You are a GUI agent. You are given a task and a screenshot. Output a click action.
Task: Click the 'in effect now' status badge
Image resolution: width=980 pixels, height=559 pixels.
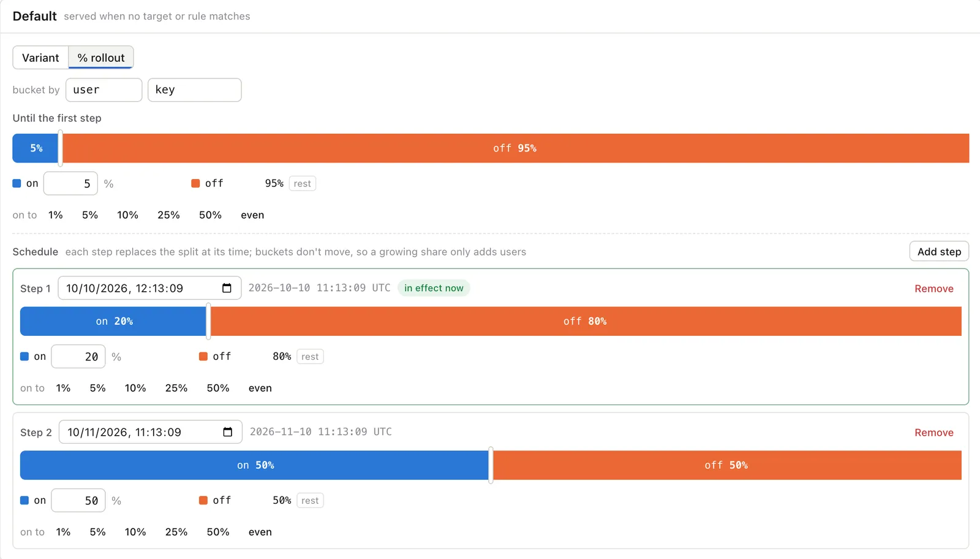pos(434,288)
